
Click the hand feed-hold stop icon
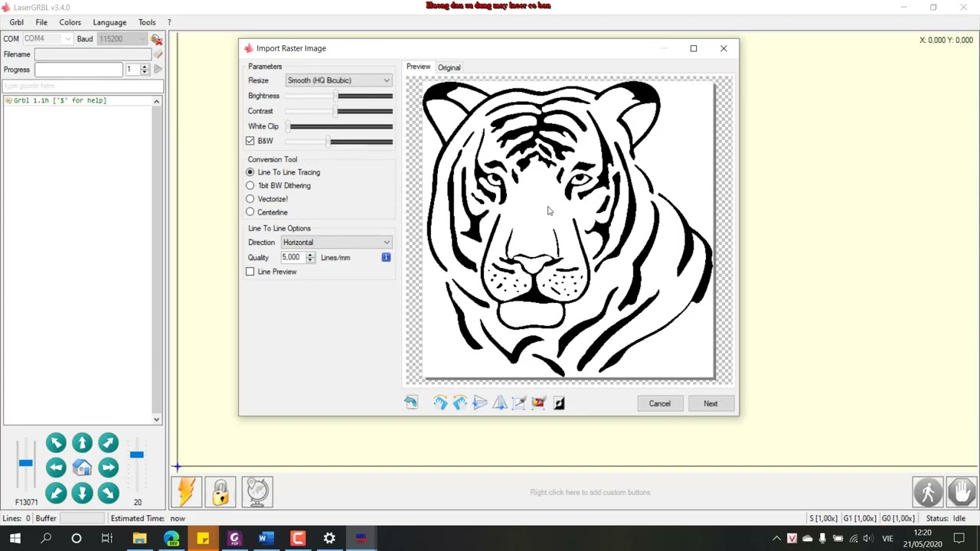(962, 492)
